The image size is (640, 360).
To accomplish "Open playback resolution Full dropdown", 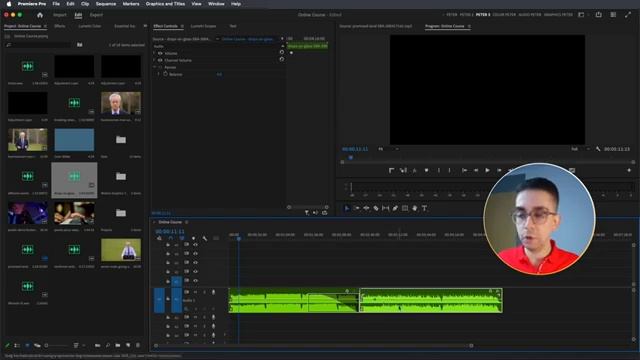I will point(580,149).
